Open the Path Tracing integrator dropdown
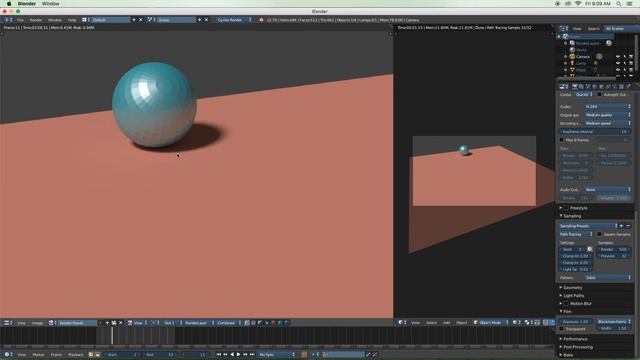Viewport: 640px width, 360px height. tap(576, 234)
